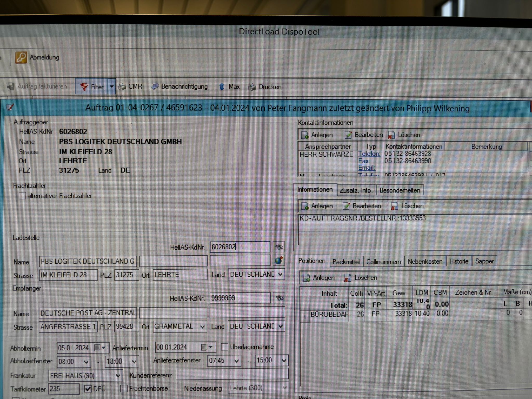Image resolution: width=532 pixels, height=399 pixels.
Task: Click Löschen in the Informationen toolbar
Action: pos(407,206)
